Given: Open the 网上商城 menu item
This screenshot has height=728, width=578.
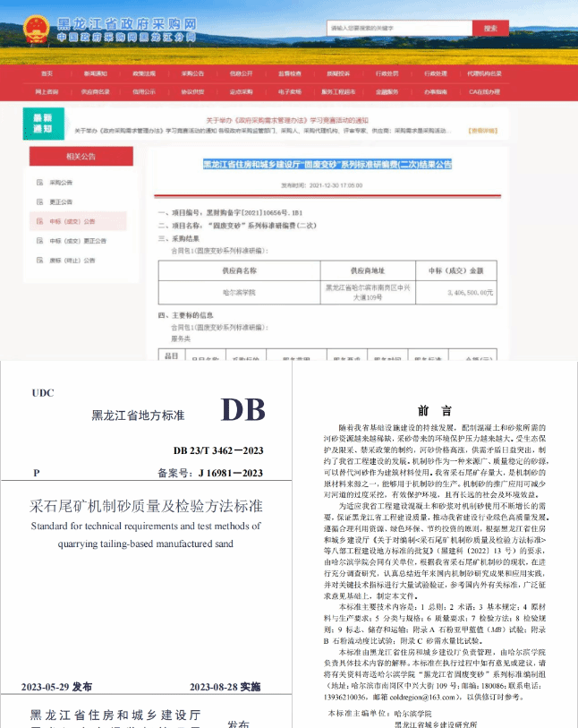Looking at the screenshot, I should (x=48, y=91).
